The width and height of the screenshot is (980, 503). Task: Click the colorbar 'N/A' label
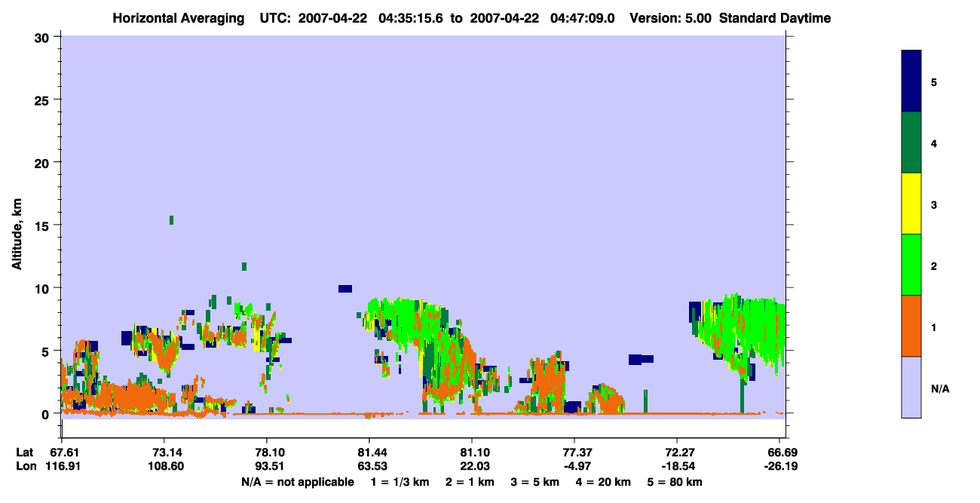click(939, 389)
